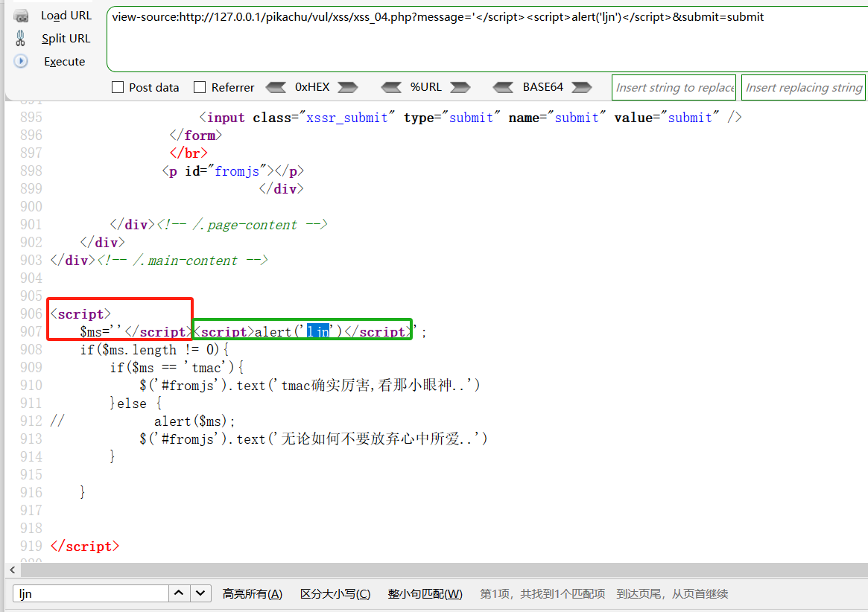The height and width of the screenshot is (612, 868).
Task: Click the %URL label
Action: [425, 87]
